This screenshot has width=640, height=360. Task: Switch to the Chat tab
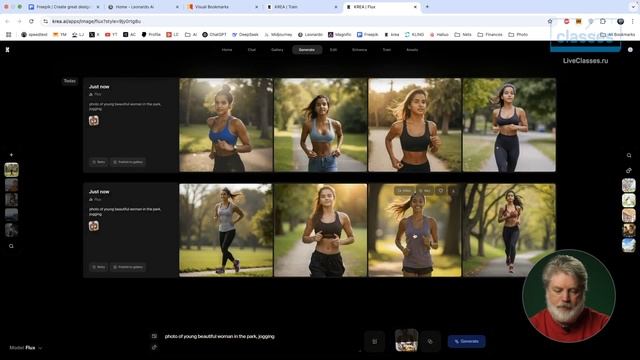point(251,50)
